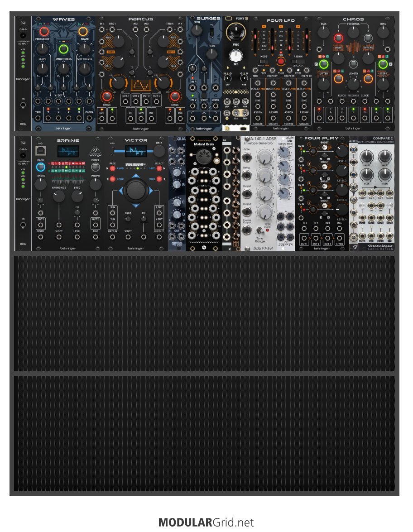Click the orange Hz icon on Four LFO
The height and width of the screenshot is (532, 413).
pos(264,26)
